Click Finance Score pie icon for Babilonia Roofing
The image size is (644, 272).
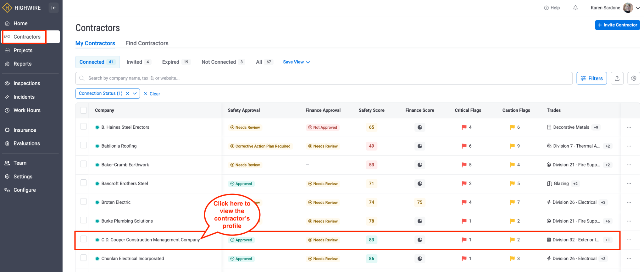pos(419,146)
